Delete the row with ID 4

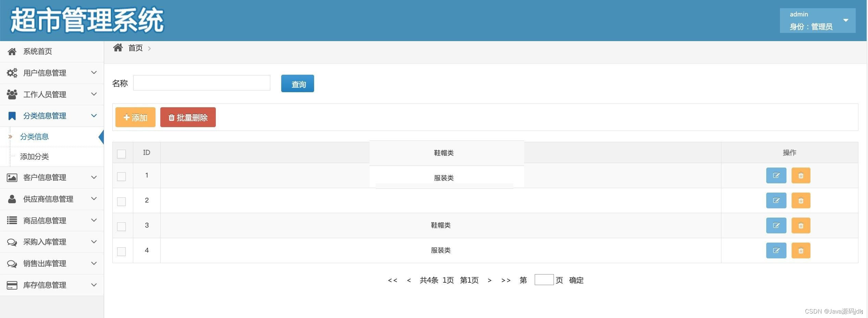[801, 250]
